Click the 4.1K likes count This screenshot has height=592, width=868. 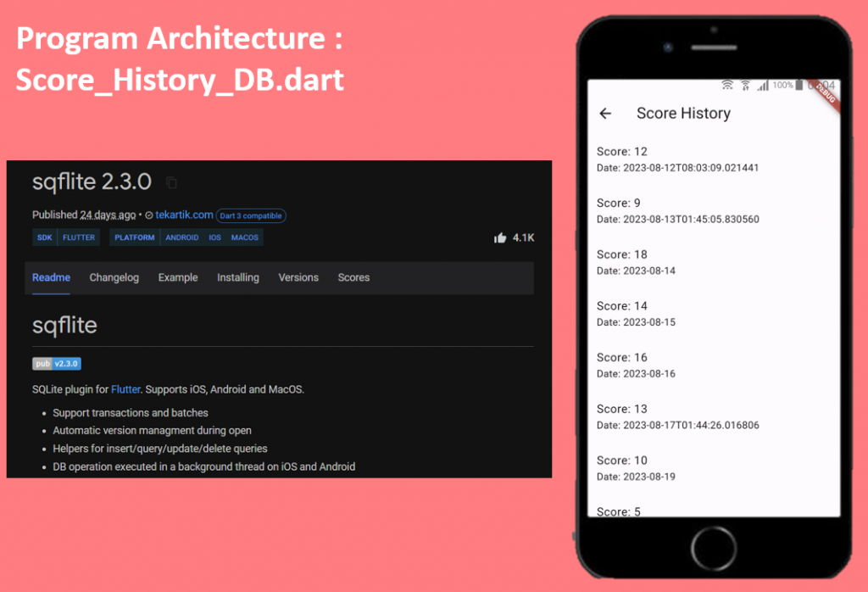pos(523,237)
